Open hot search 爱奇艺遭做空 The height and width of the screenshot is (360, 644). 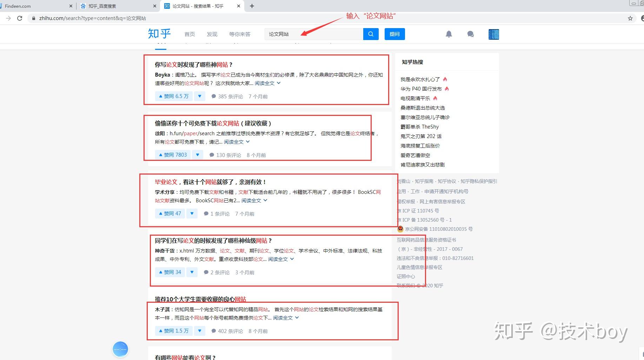pyautogui.click(x=415, y=155)
